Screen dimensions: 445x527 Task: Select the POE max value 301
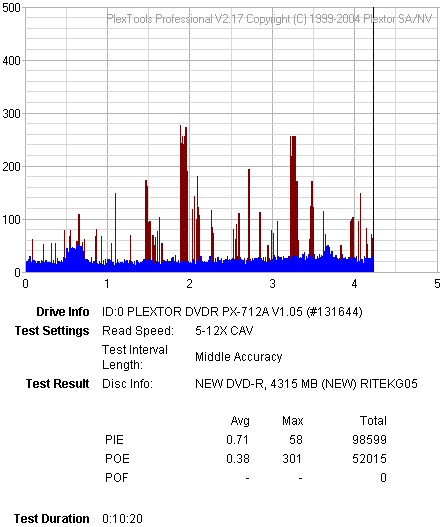click(x=292, y=458)
